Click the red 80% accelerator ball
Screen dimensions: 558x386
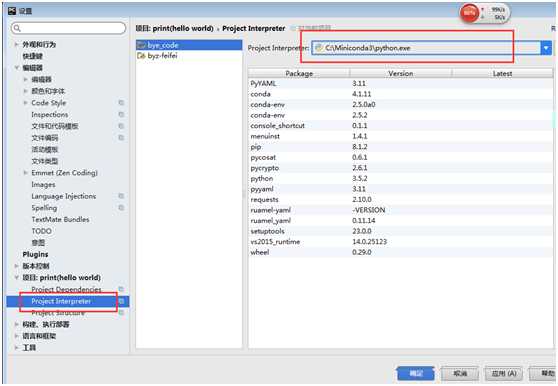[469, 13]
